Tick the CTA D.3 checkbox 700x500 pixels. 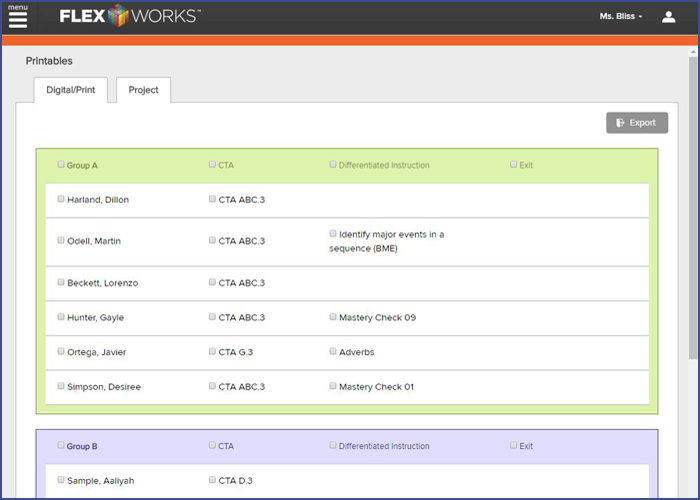click(212, 479)
